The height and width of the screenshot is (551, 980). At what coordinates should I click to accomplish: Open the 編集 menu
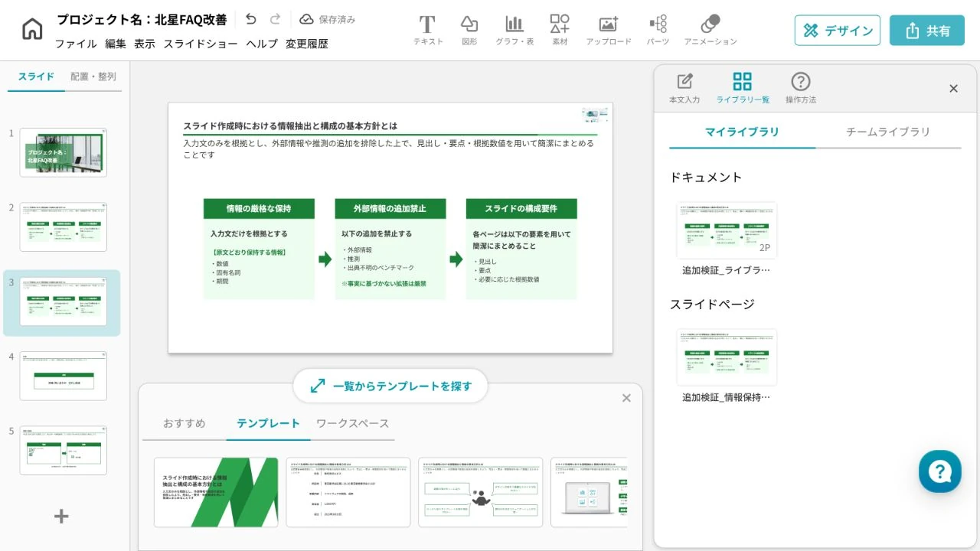[x=116, y=44]
